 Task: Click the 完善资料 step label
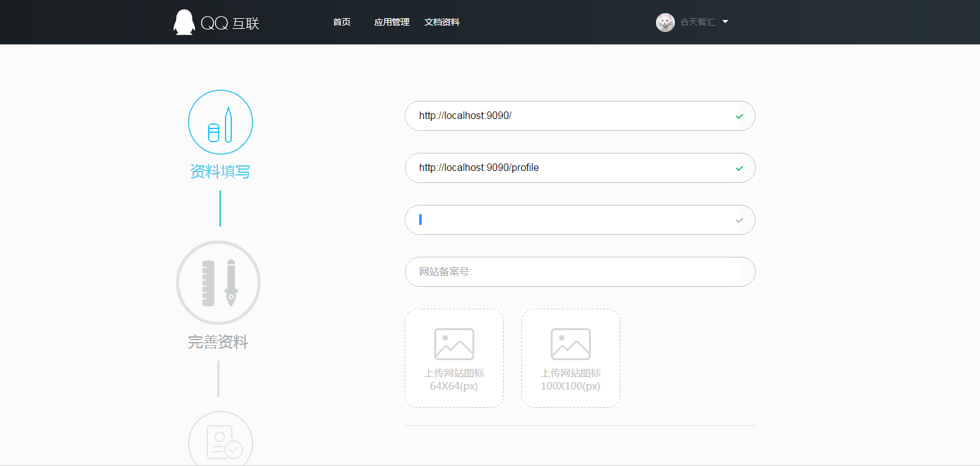pyautogui.click(x=218, y=342)
